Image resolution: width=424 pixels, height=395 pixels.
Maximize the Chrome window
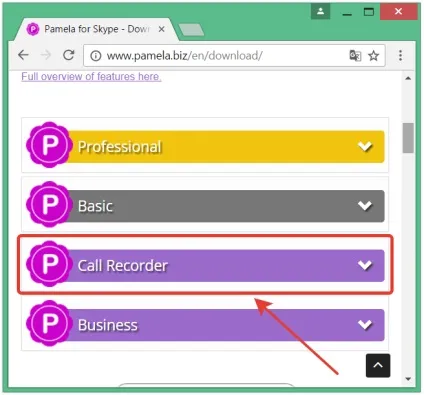coord(369,12)
